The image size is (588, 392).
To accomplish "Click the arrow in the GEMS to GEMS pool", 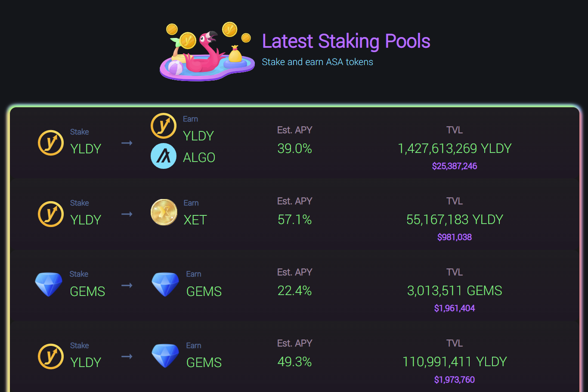I will (x=127, y=285).
